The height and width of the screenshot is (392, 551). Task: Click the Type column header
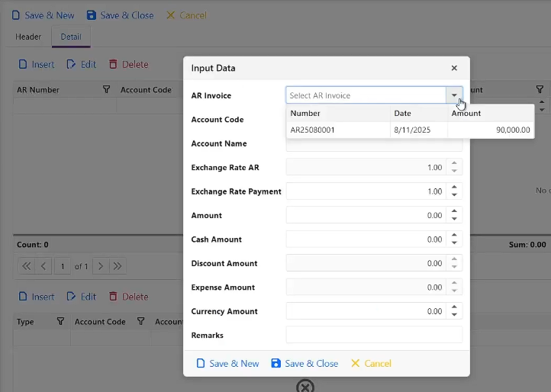pos(25,322)
